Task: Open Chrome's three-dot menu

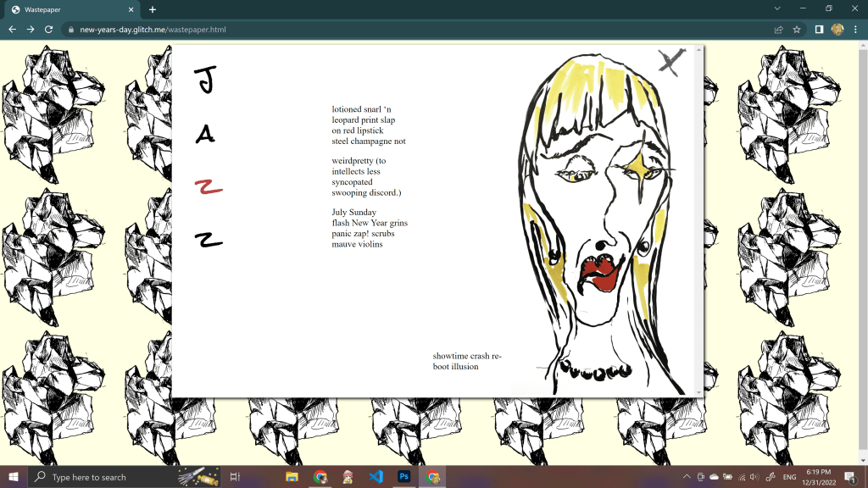Action: 855,29
